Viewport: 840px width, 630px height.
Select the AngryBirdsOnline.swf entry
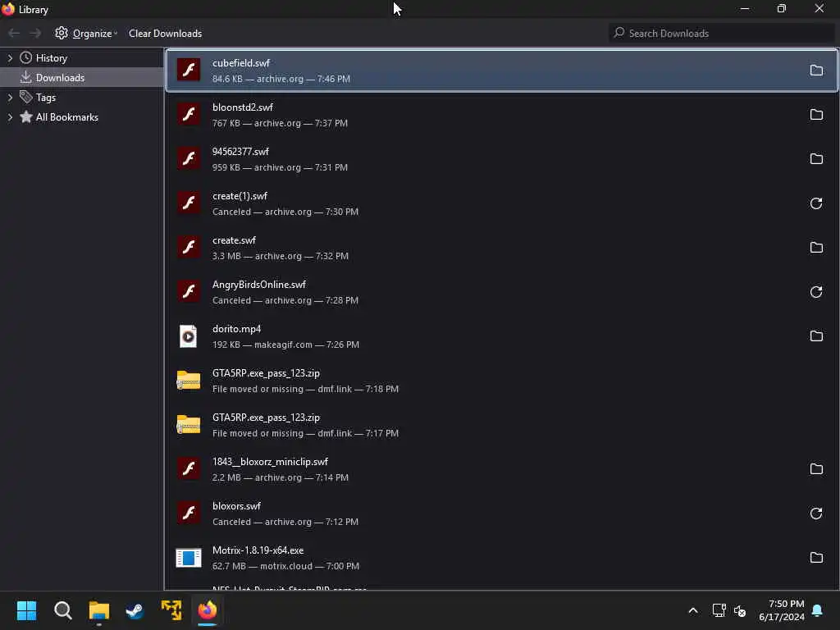point(501,292)
